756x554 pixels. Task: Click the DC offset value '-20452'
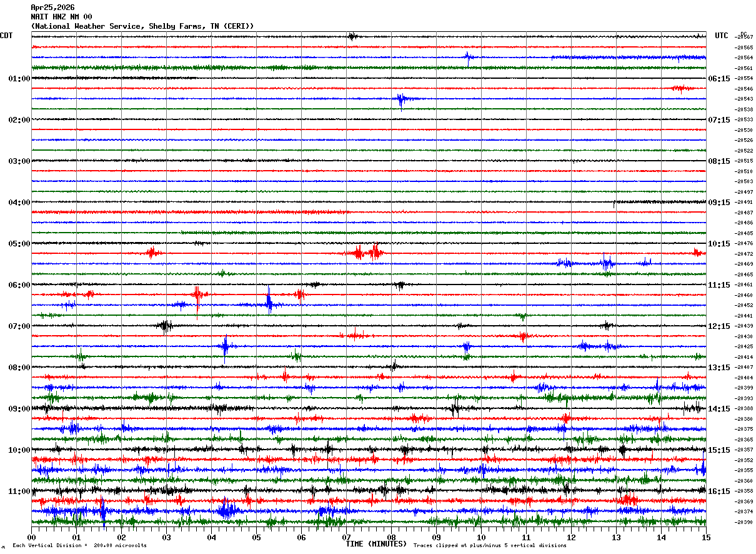coord(744,306)
